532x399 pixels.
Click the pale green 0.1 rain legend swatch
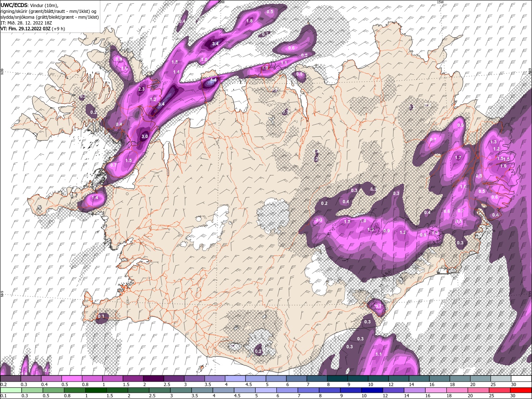(11, 390)
